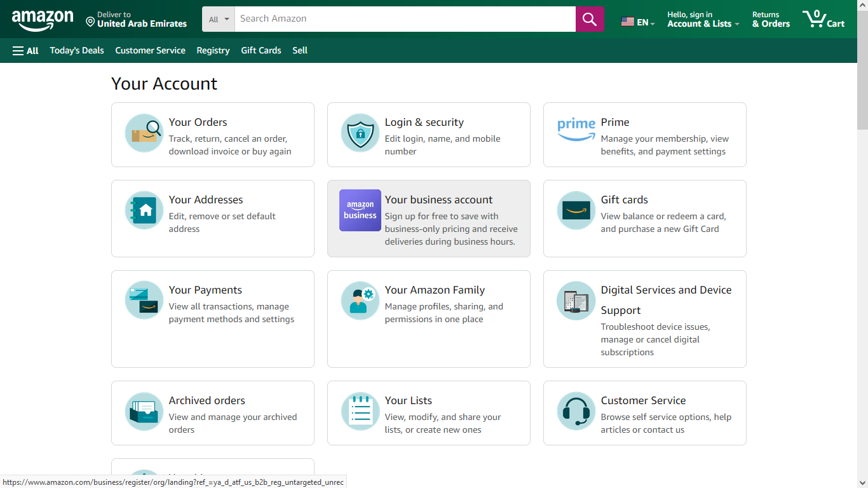The width and height of the screenshot is (868, 488).
Task: Click the Amazon Business purple icon
Action: coord(360,210)
